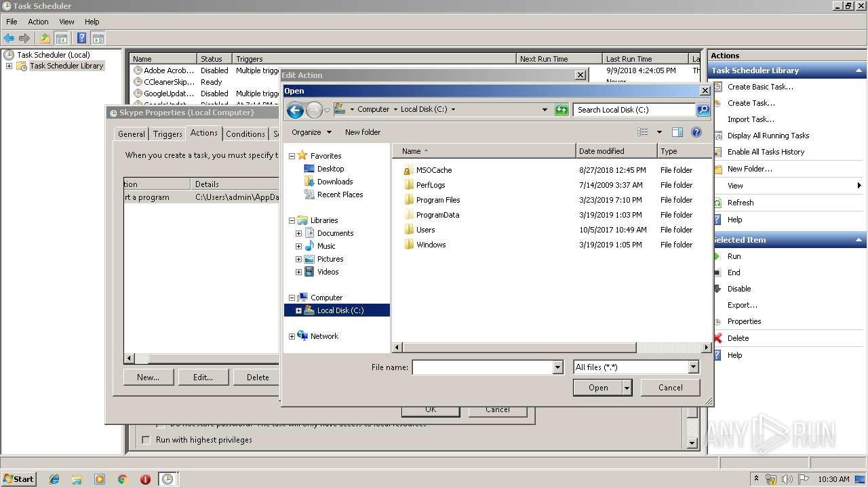Open the File menu

pyautogui.click(x=12, y=22)
